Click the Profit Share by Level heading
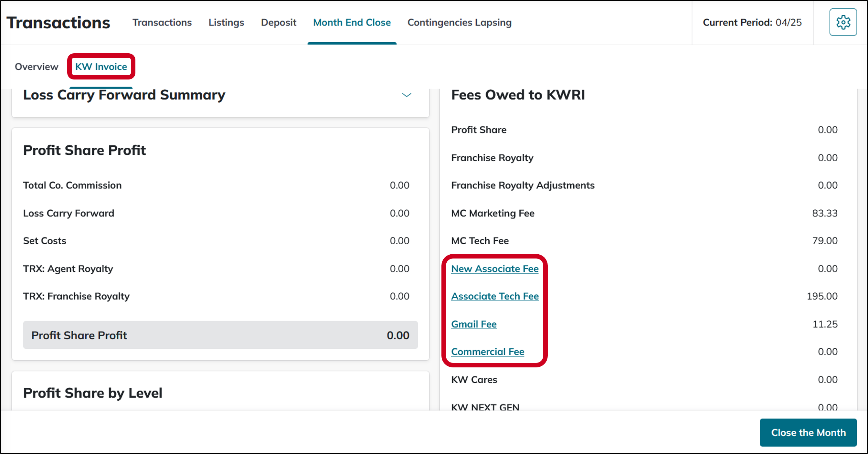The width and height of the screenshot is (868, 454). pyautogui.click(x=93, y=393)
